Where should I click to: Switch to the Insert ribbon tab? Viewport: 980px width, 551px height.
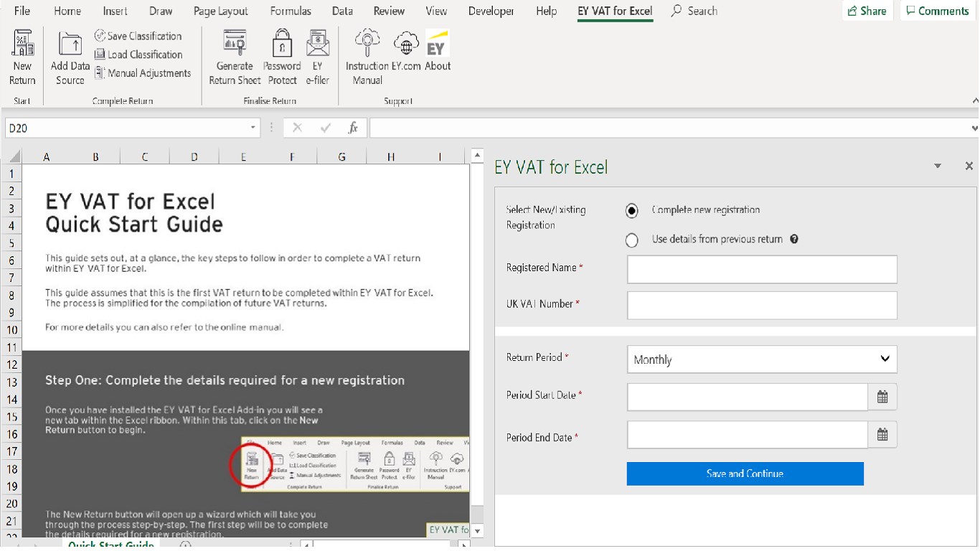115,11
